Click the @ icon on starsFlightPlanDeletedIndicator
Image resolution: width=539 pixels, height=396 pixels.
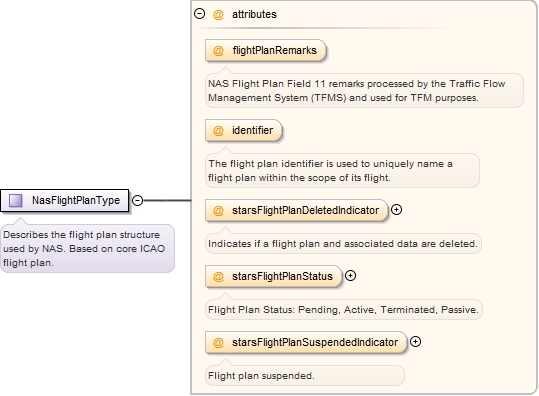click(x=218, y=210)
